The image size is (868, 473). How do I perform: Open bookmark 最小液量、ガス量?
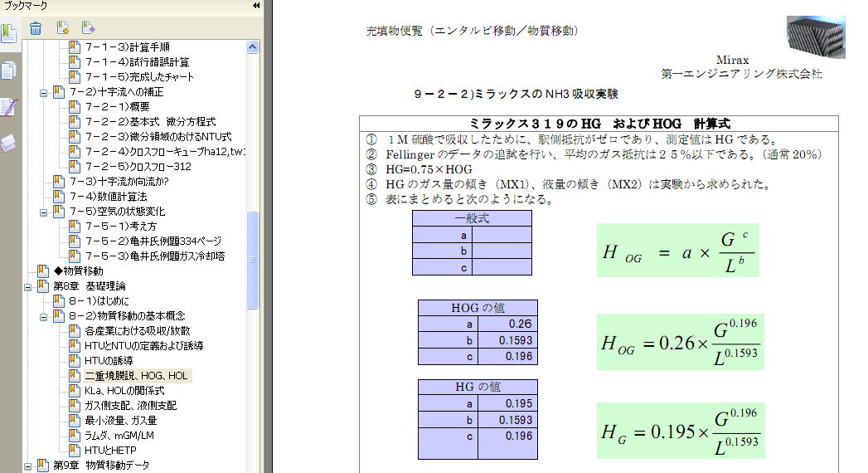[121, 421]
